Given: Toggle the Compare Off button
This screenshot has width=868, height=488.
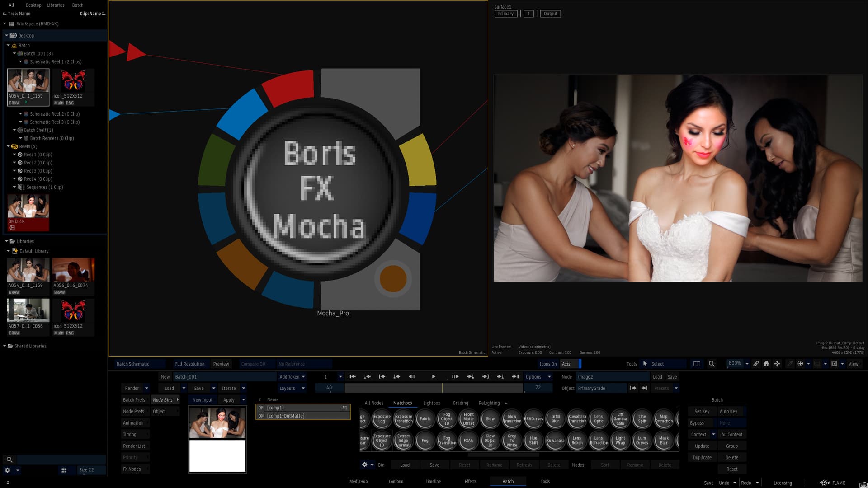Looking at the screenshot, I should (x=253, y=364).
